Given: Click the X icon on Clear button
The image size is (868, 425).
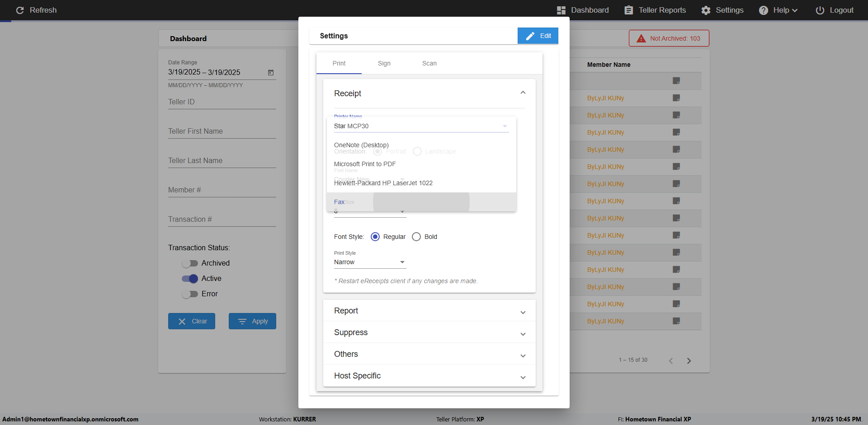Looking at the screenshot, I should click(x=182, y=321).
